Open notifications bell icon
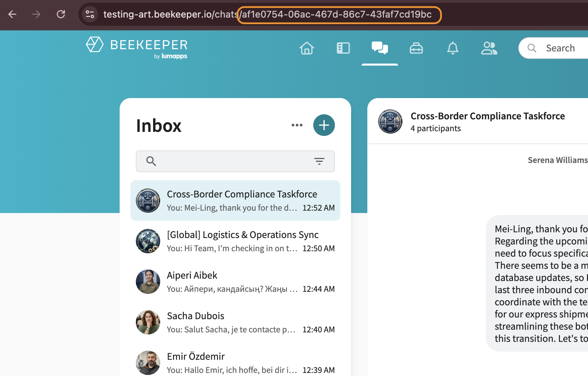Viewport: 588px width, 376px height. point(453,48)
